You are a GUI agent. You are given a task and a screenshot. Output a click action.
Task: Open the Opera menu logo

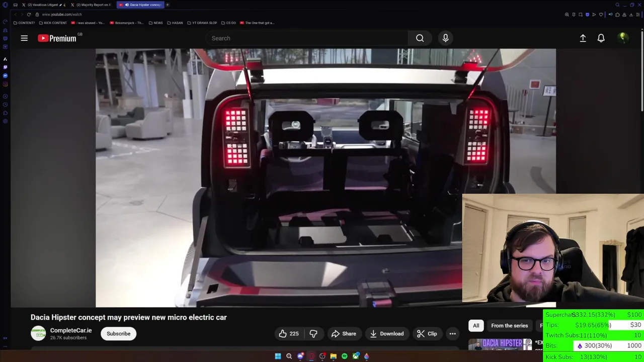point(5,5)
